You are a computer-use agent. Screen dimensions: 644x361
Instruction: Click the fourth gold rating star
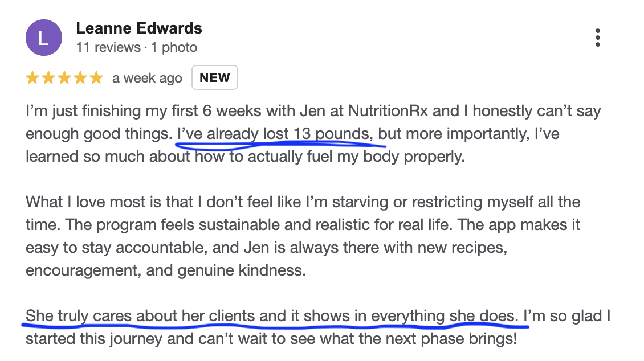point(80,77)
